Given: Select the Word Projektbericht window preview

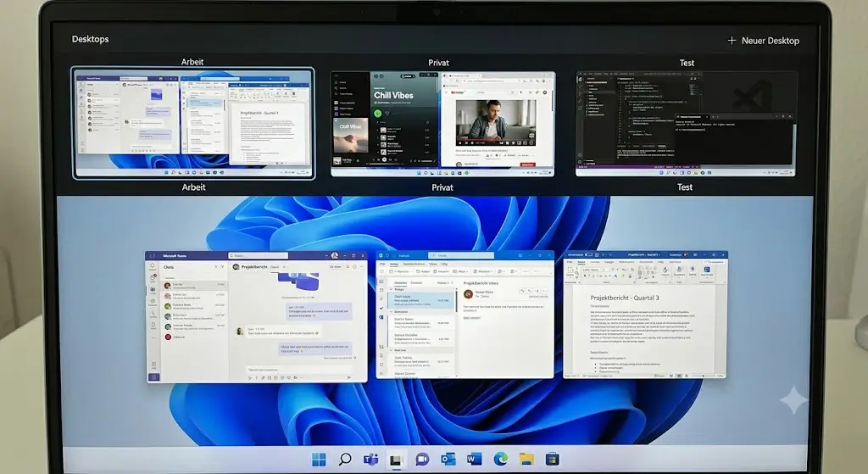Looking at the screenshot, I should [645, 315].
